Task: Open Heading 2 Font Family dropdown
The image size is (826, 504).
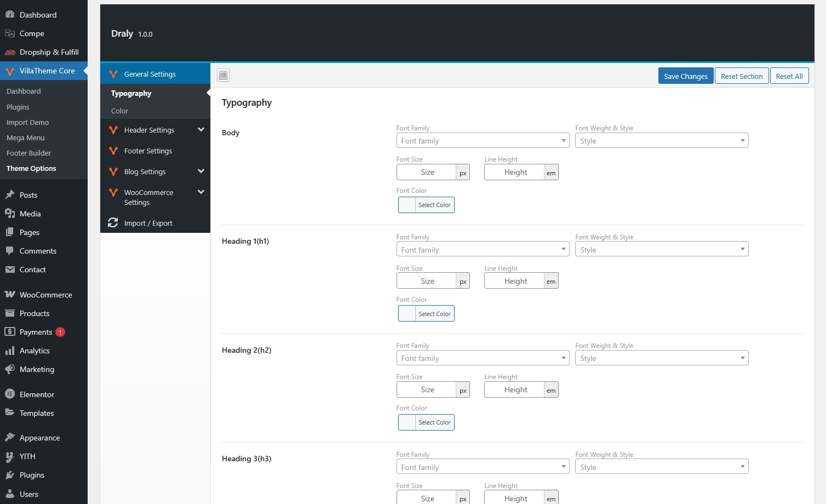Action: 483,358
